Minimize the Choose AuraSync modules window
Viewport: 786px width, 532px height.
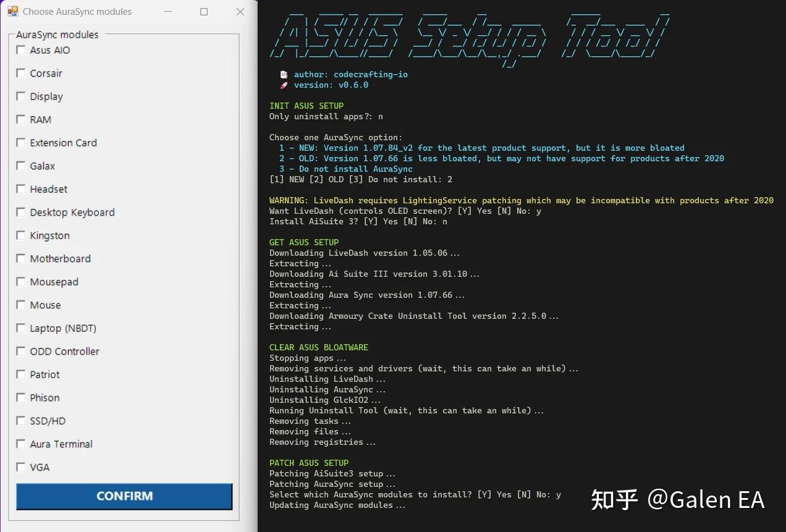point(167,12)
